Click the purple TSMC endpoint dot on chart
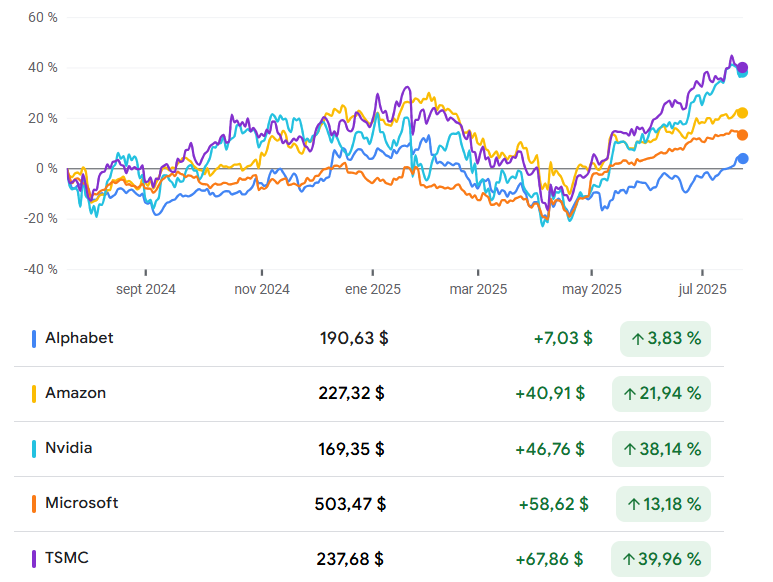 click(742, 67)
